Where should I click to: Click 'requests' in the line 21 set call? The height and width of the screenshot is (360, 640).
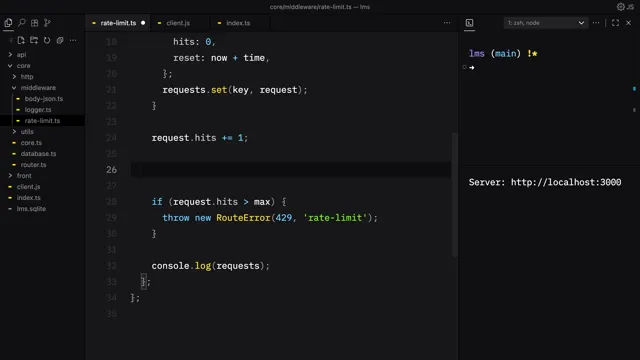(184, 90)
